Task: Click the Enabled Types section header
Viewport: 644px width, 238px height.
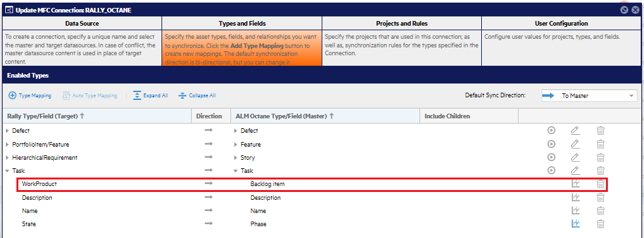Action: (322, 76)
